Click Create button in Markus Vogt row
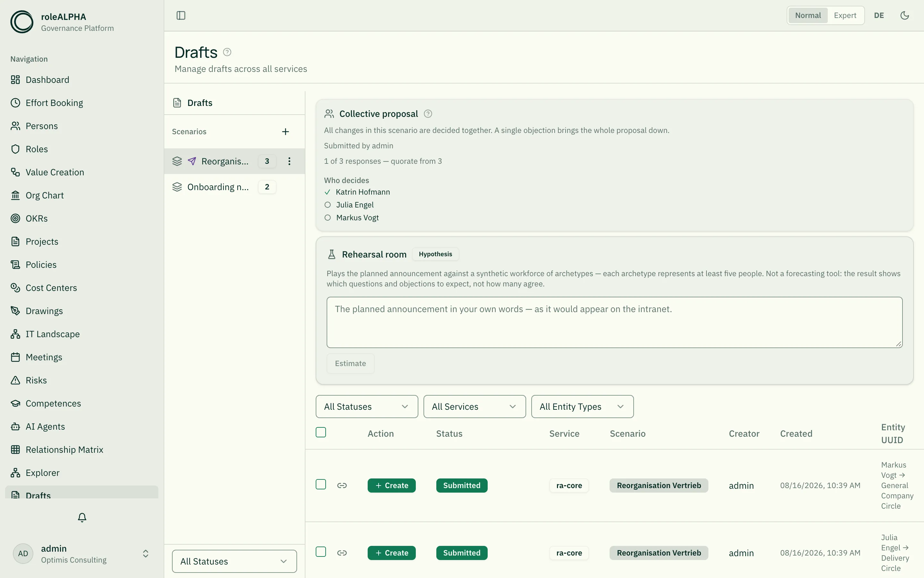 pos(391,486)
